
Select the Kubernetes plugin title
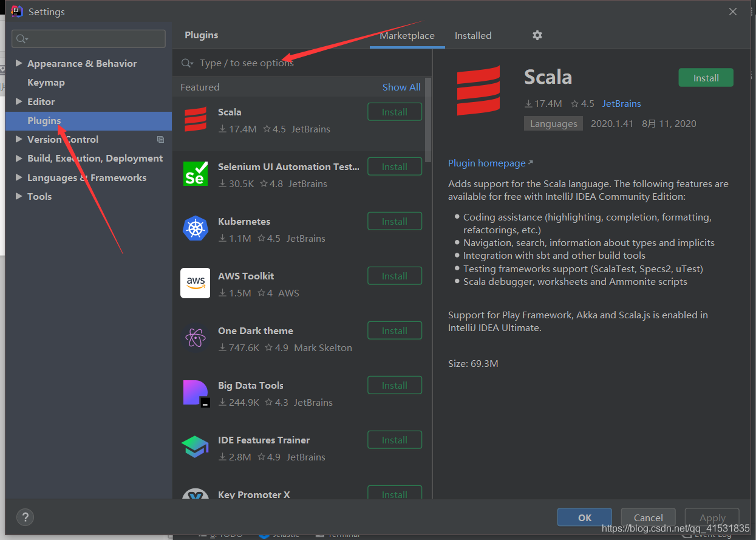(x=244, y=222)
